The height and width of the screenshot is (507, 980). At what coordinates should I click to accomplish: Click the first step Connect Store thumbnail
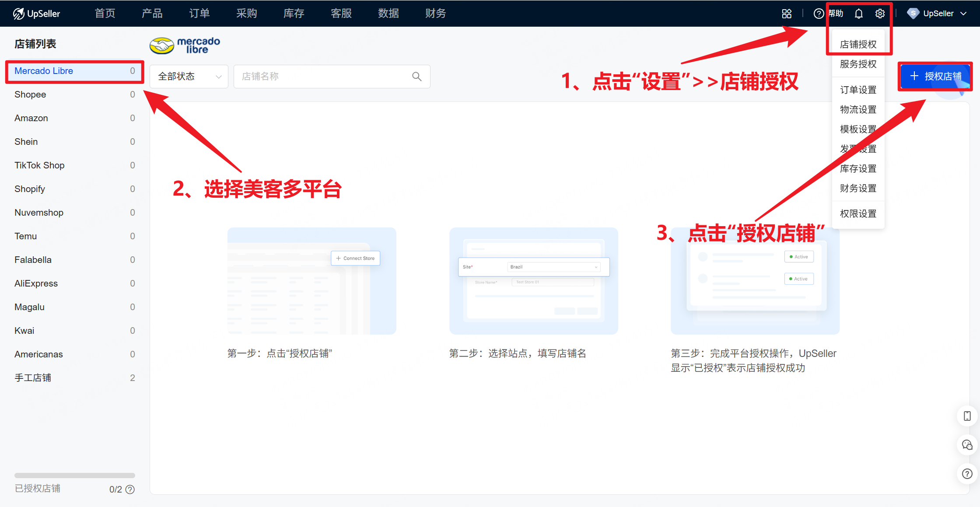[x=311, y=281]
